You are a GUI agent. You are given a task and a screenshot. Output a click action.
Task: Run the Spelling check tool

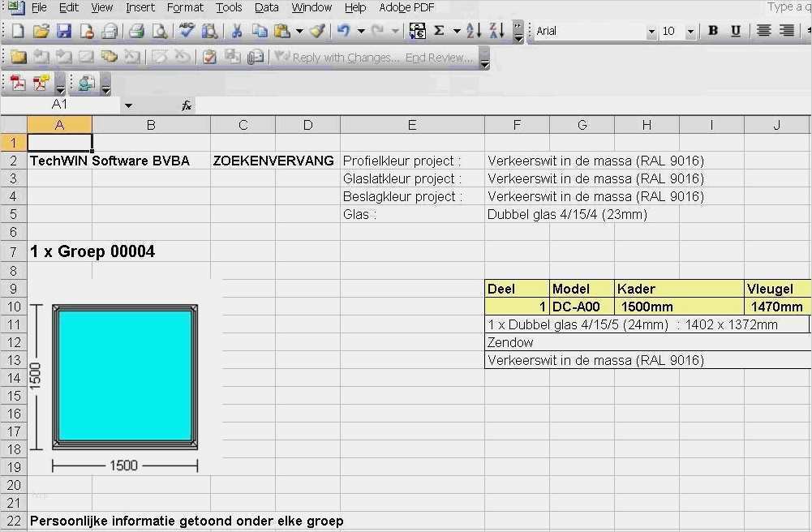pos(187,32)
